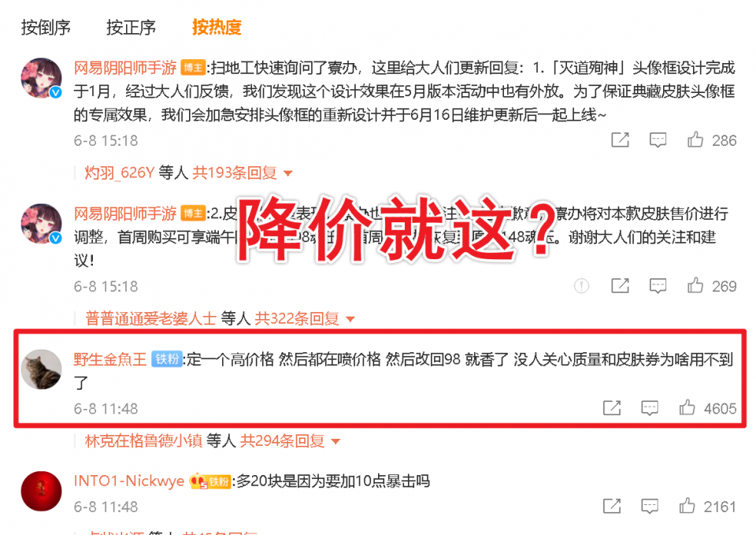Sort comments by 按正序
756x535 pixels.
132,28
